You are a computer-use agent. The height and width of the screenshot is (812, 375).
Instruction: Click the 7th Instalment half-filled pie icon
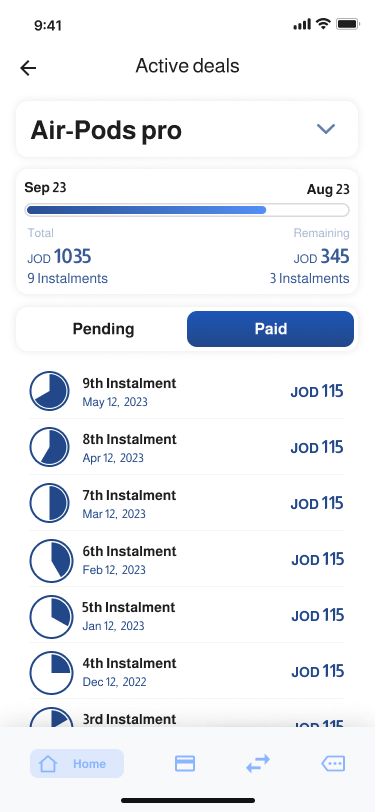point(49,503)
